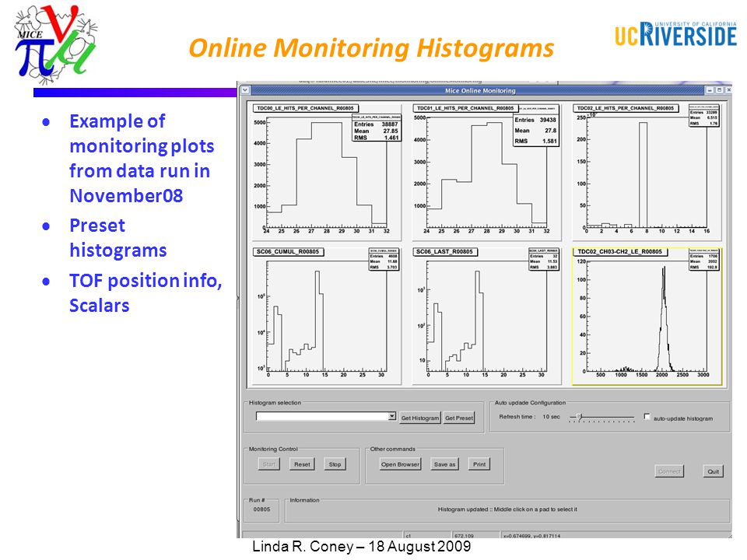Click the Reset monitoring button
The height and width of the screenshot is (560, 747).
click(x=302, y=464)
